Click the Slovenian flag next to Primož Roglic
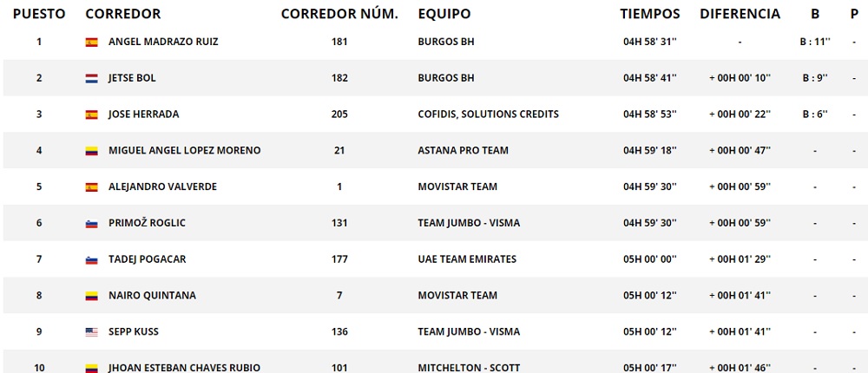The width and height of the screenshot is (868, 373). pyautogui.click(x=91, y=223)
